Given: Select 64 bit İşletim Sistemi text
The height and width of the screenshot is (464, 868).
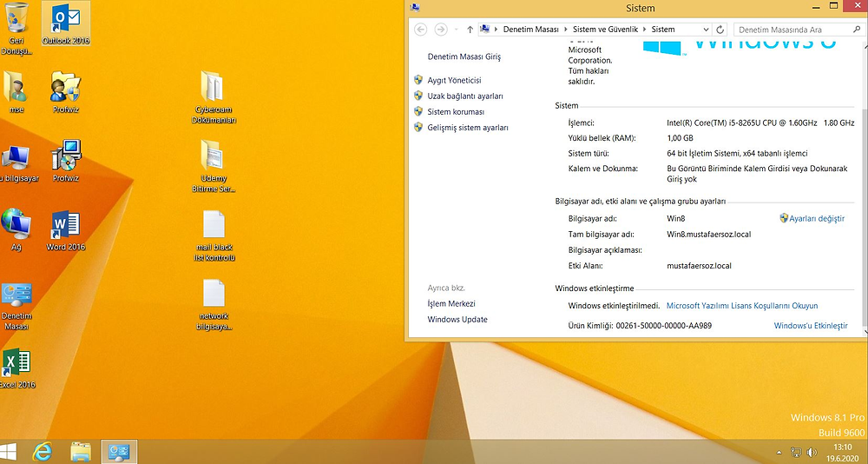Looking at the screenshot, I should click(x=737, y=154).
